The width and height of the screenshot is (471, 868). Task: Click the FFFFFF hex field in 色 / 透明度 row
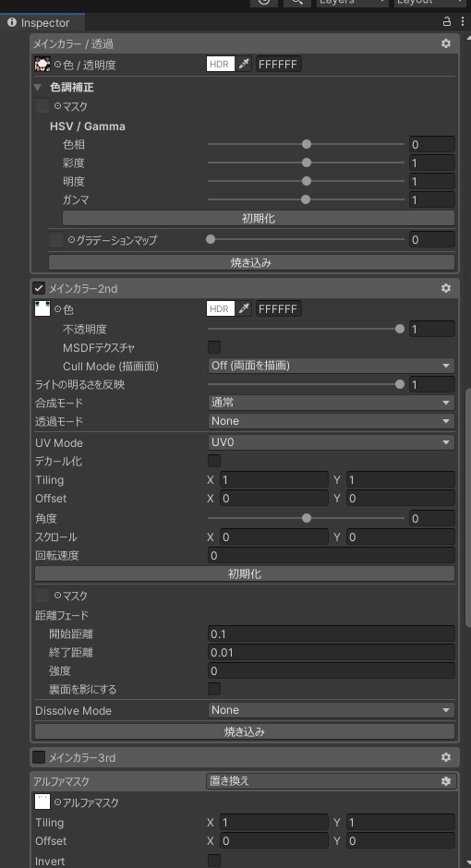pyautogui.click(x=278, y=65)
